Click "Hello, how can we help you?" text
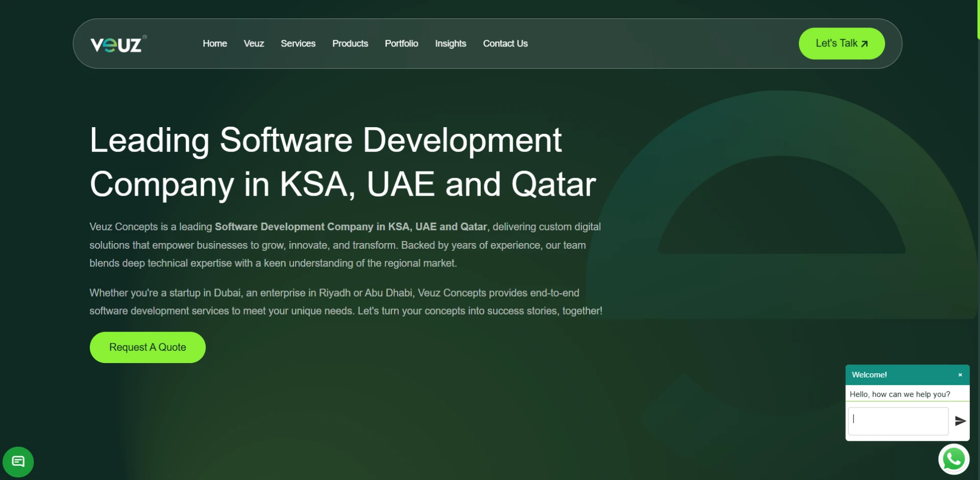Viewport: 980px width, 480px height. point(900,394)
